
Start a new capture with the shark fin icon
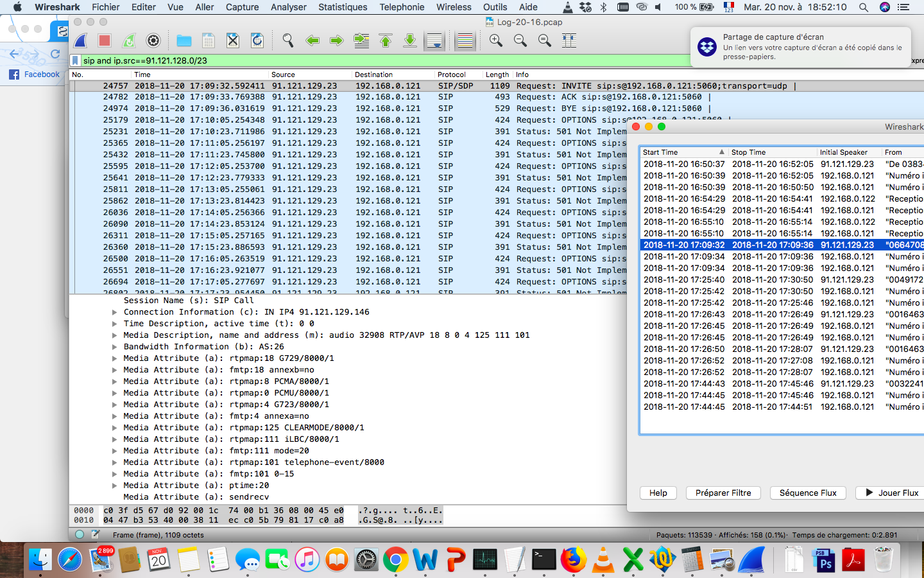coord(81,41)
